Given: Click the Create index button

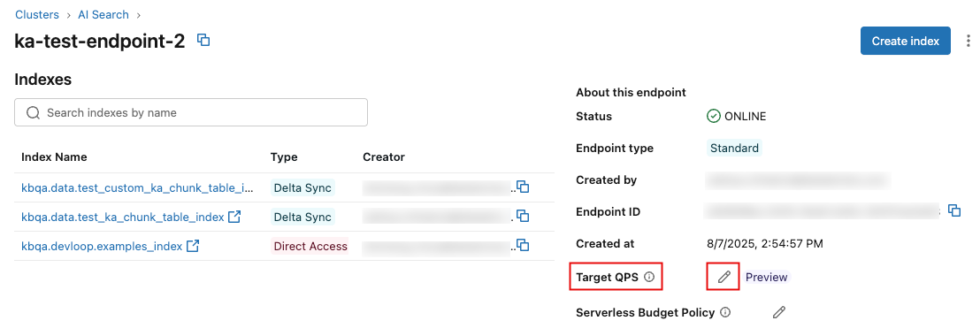Looking at the screenshot, I should (905, 42).
